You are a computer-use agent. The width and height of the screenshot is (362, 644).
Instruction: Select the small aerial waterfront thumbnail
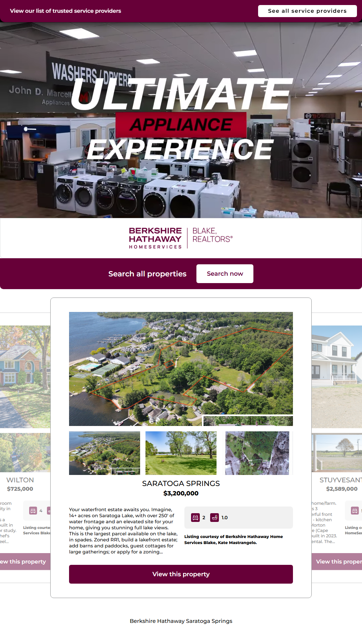coord(105,453)
